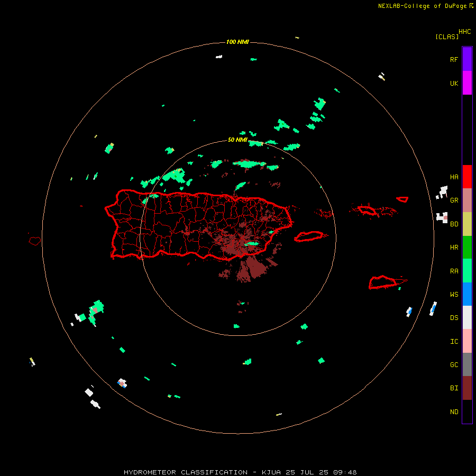Click the GR legend label
The width and height of the screenshot is (476, 476).
[x=454, y=200]
